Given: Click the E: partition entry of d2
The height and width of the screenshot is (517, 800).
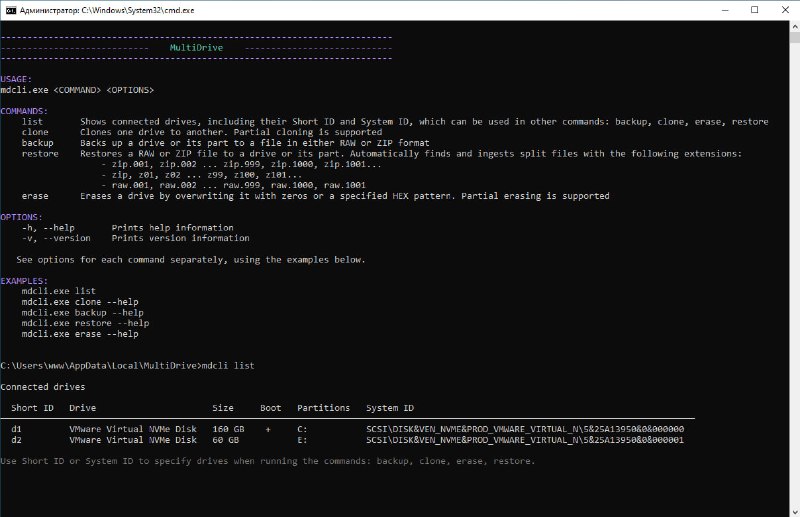Looking at the screenshot, I should 302,440.
